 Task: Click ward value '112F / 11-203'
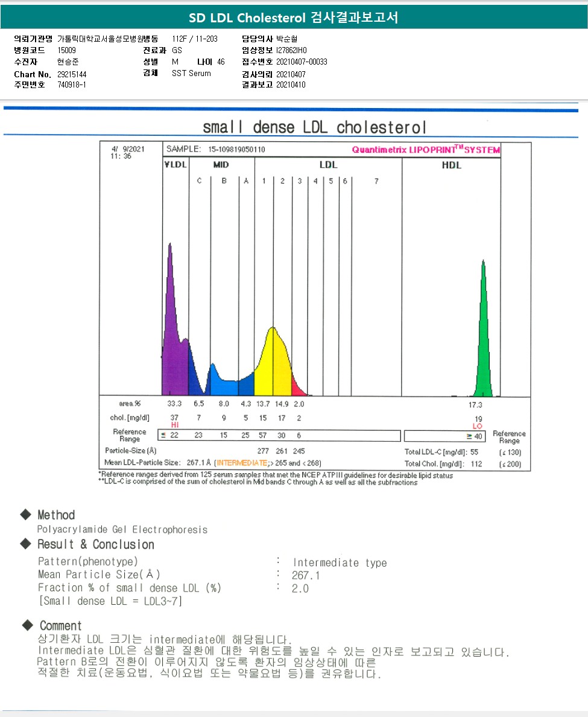pos(195,39)
